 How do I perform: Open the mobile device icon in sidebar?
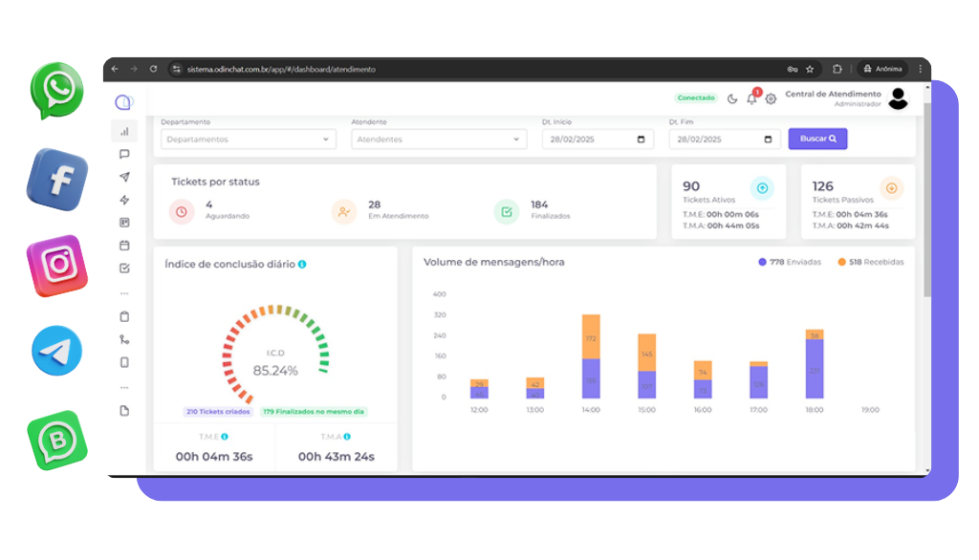[x=125, y=362]
